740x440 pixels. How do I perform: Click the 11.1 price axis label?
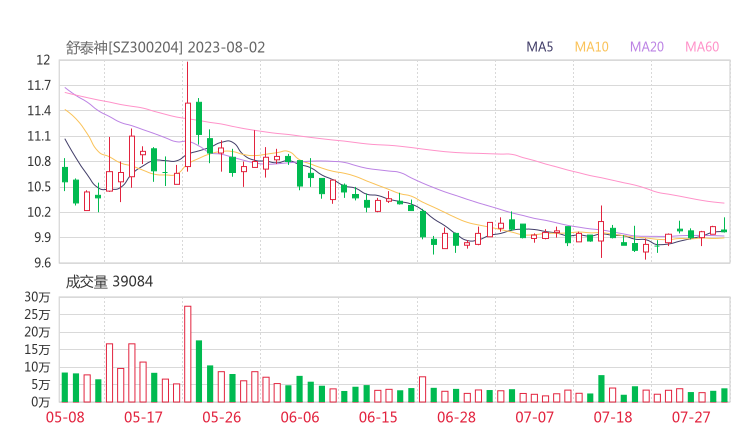click(x=39, y=136)
